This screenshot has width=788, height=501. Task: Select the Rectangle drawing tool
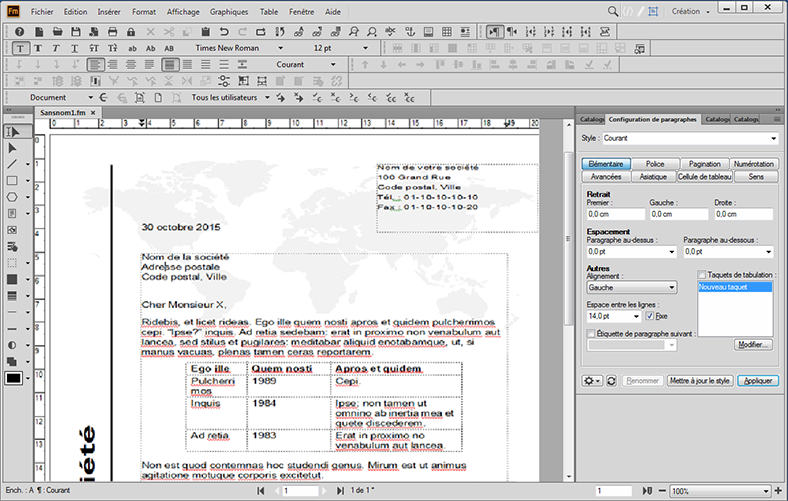13,181
